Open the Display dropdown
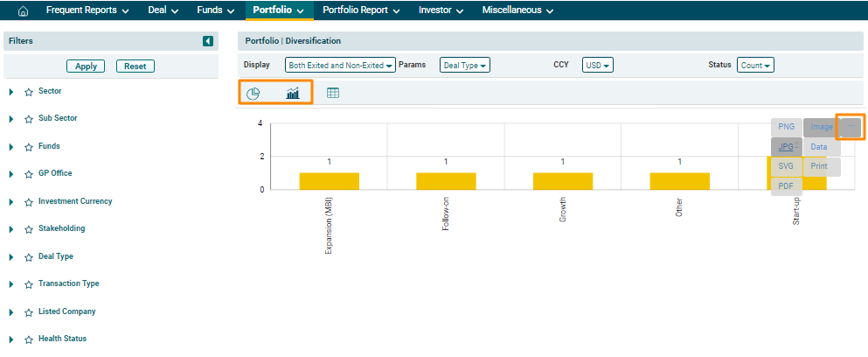Image resolution: width=868 pixels, height=357 pixels. pyautogui.click(x=340, y=66)
